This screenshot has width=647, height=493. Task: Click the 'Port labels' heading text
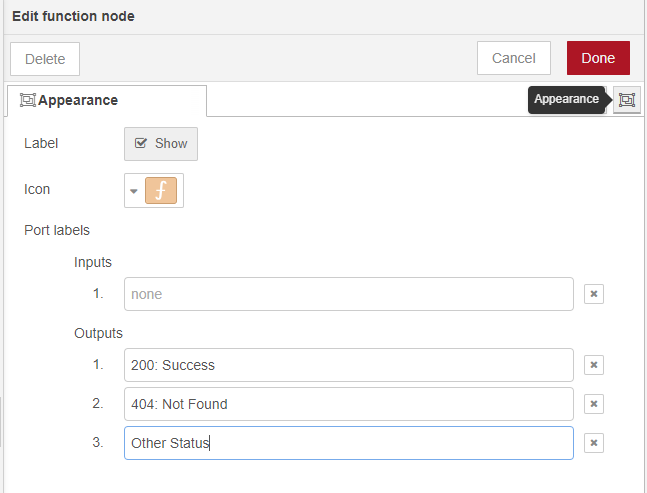[57, 230]
